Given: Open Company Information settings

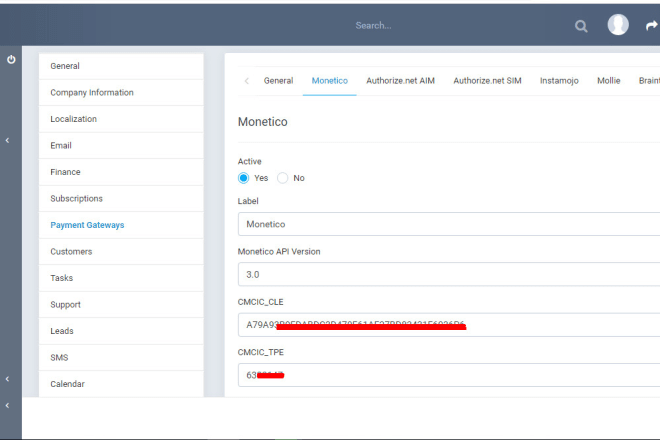Looking at the screenshot, I should tap(121, 93).
